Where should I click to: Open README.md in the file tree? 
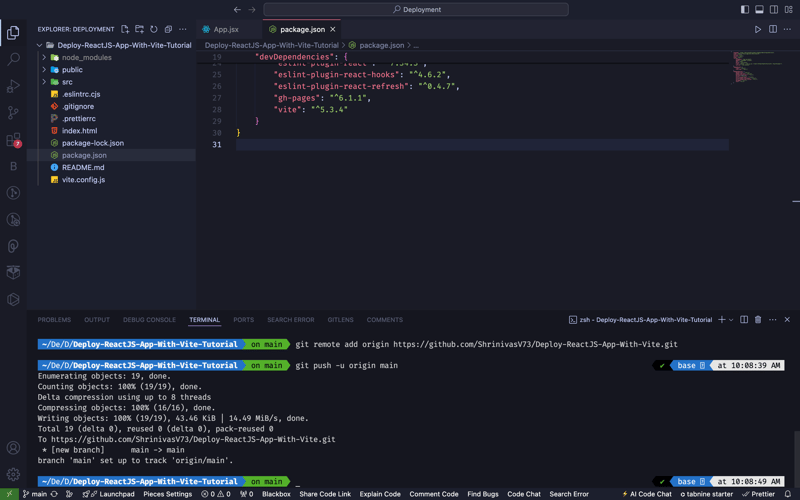click(x=83, y=167)
